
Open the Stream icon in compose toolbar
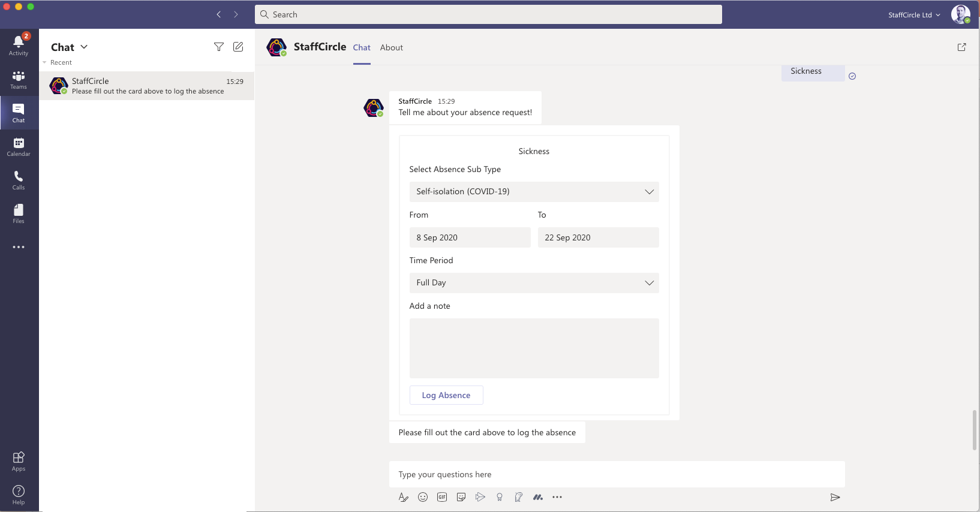480,497
